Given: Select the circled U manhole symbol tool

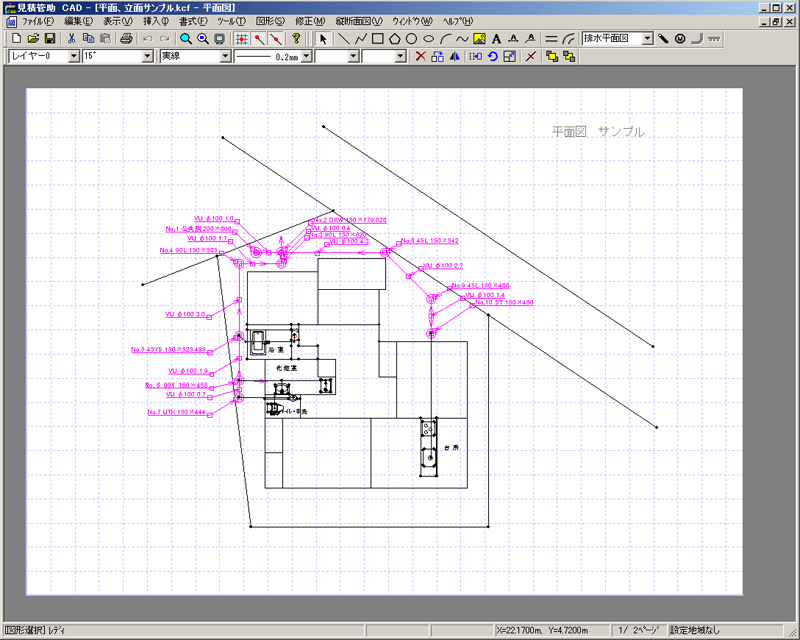Looking at the screenshot, I should [680, 39].
